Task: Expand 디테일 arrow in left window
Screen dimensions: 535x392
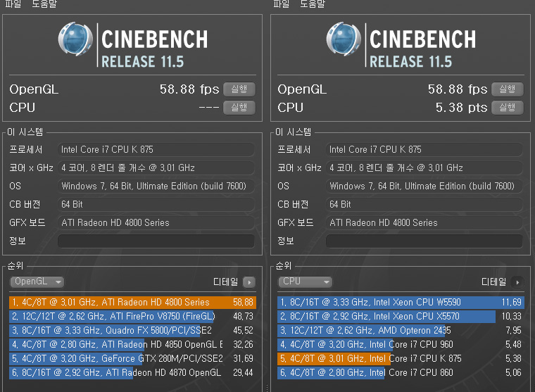Action: (x=249, y=282)
